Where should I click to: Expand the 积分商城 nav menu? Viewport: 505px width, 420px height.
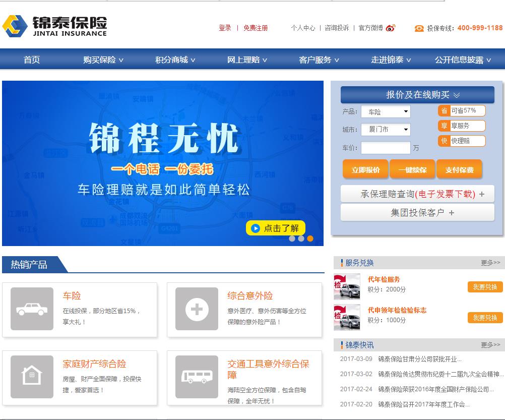point(175,59)
